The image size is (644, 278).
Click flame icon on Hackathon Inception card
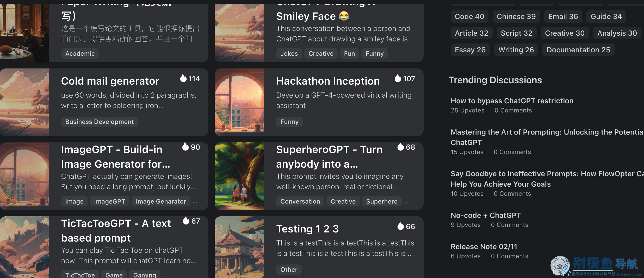(x=398, y=78)
